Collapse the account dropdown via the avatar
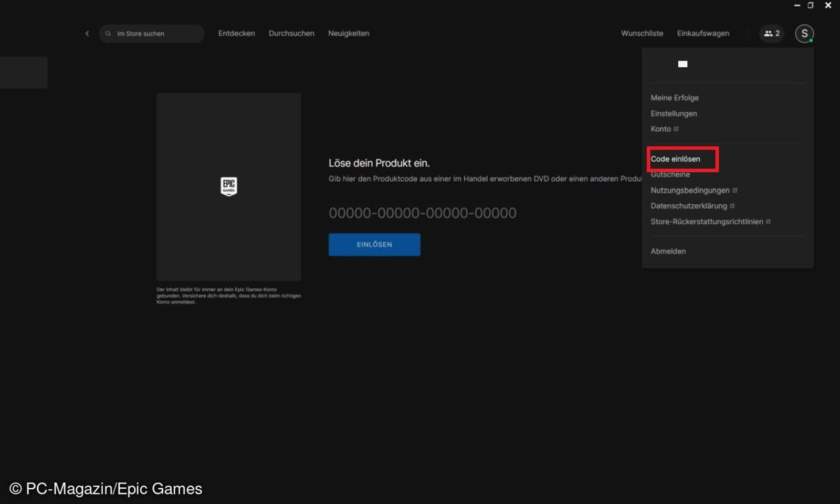The image size is (840, 504). point(804,33)
